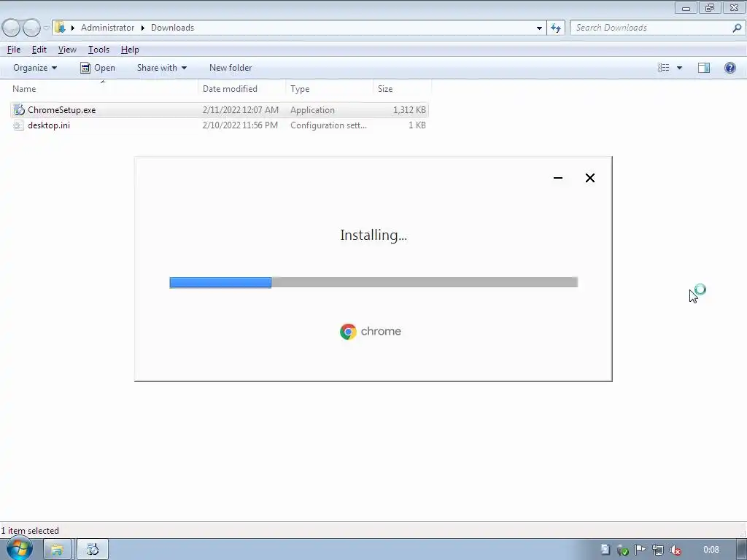Open the View menu

pyautogui.click(x=67, y=50)
